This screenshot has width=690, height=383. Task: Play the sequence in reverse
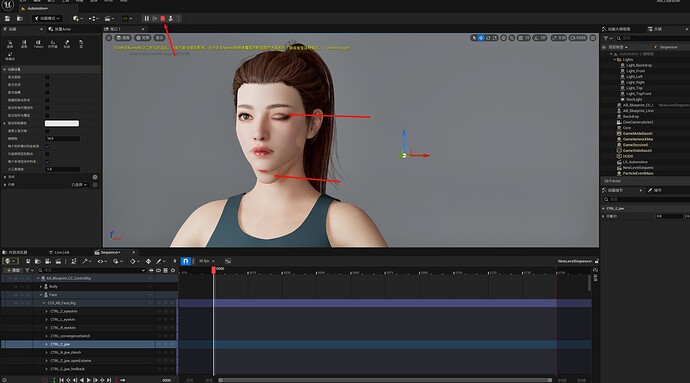tap(82, 380)
